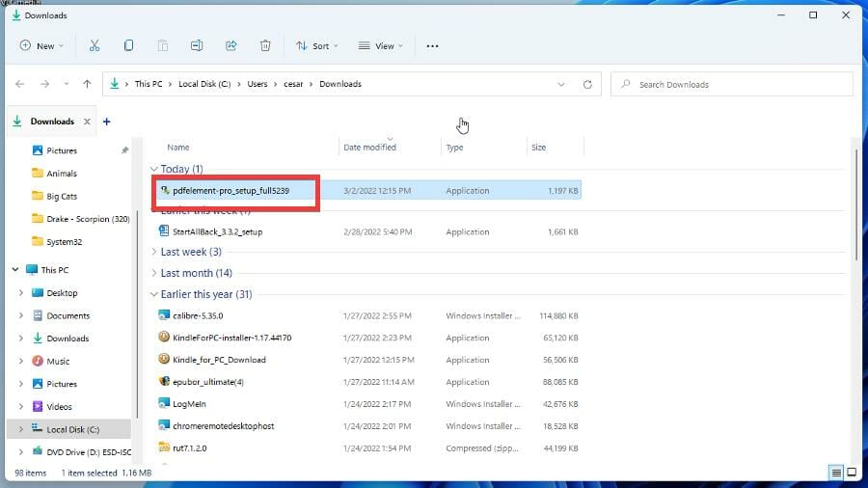Add a new tab with plus button
868x488 pixels.
click(x=107, y=122)
